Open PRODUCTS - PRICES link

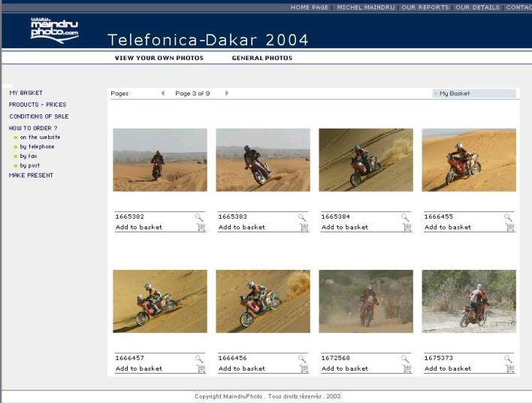click(x=38, y=105)
